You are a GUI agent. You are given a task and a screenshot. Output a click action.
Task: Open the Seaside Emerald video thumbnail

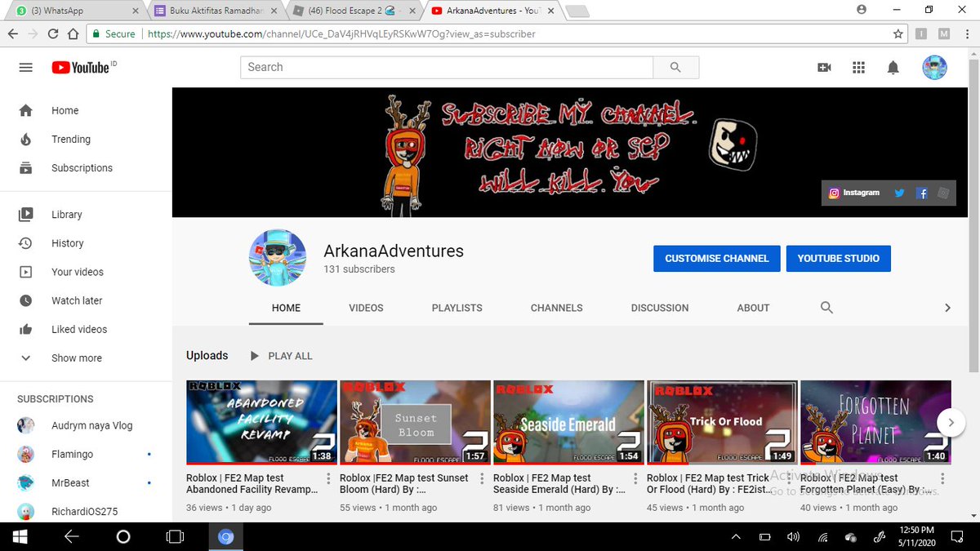(x=568, y=422)
